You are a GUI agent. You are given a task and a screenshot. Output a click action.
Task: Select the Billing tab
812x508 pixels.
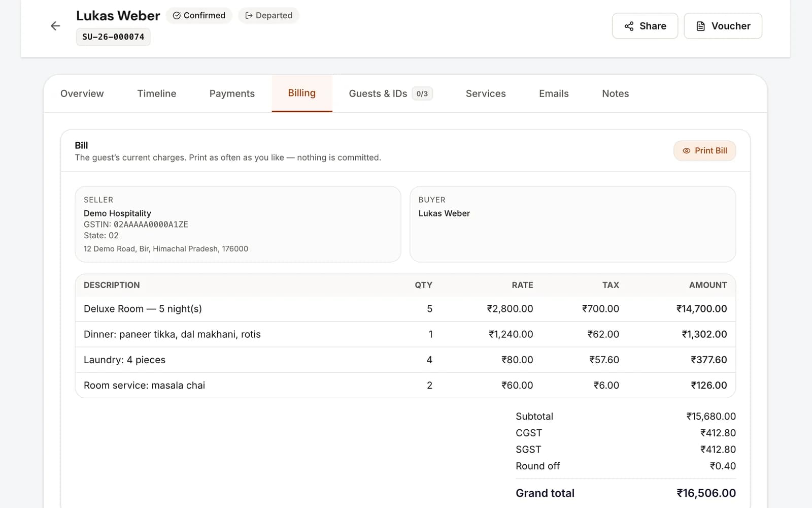tap(302, 93)
